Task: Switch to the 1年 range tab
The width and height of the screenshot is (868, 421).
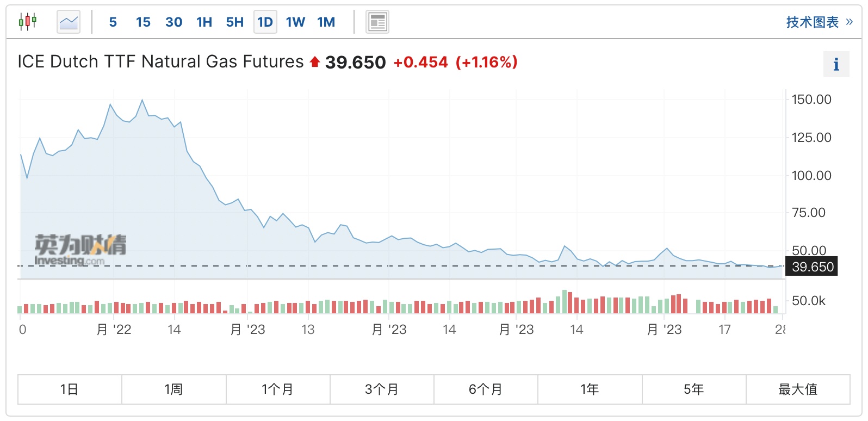Action: point(590,389)
